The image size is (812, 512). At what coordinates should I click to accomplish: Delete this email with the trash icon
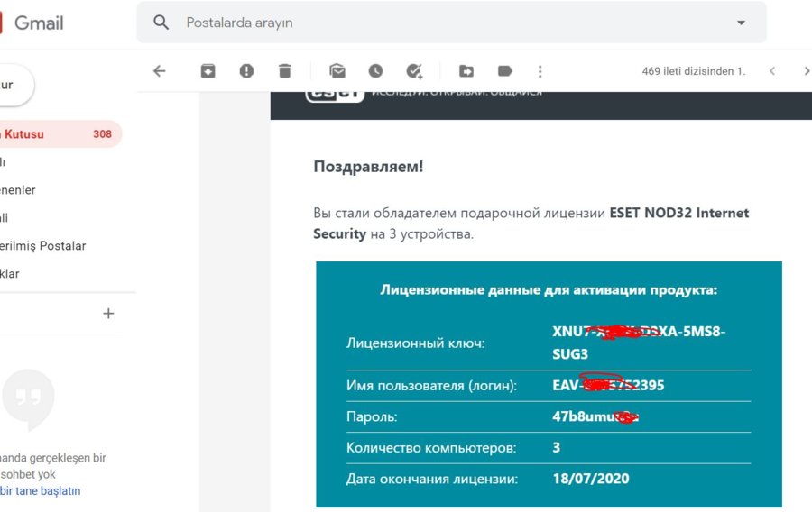(x=285, y=71)
